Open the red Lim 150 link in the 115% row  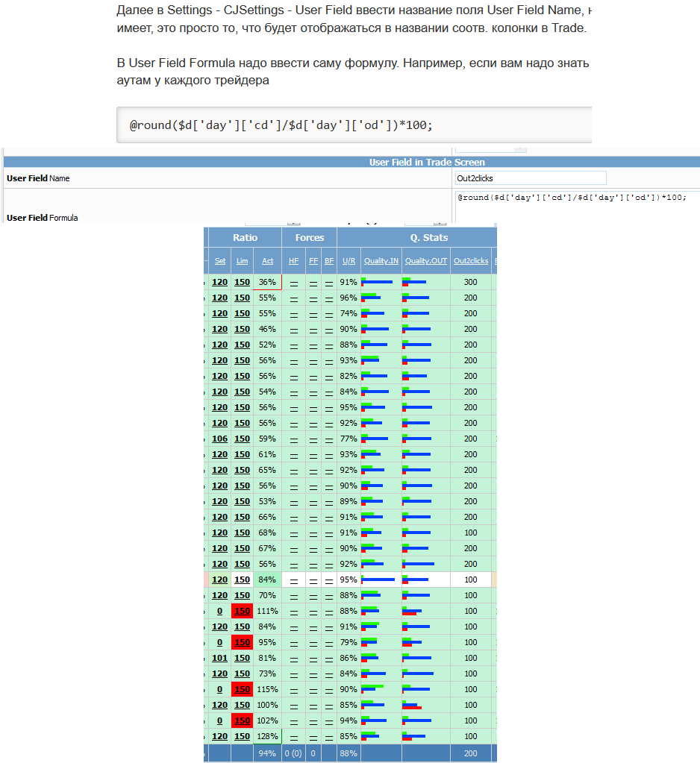click(243, 689)
